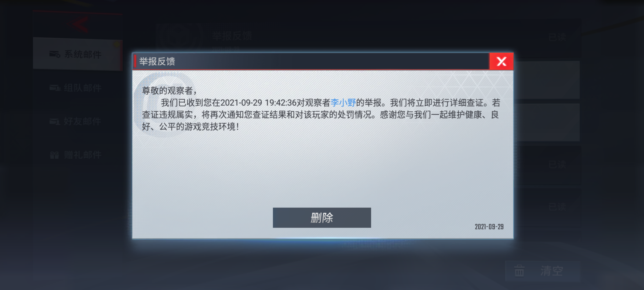Select the 系统邮件 tab
Screen dimensions: 644x290
pos(78,54)
